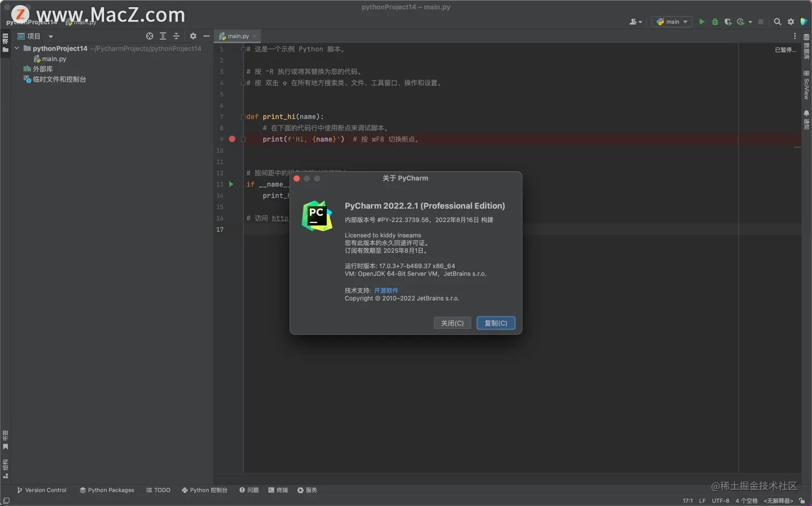Viewport: 812px width, 506px height.
Task: Open the Python Packages tool window
Action: click(107, 490)
